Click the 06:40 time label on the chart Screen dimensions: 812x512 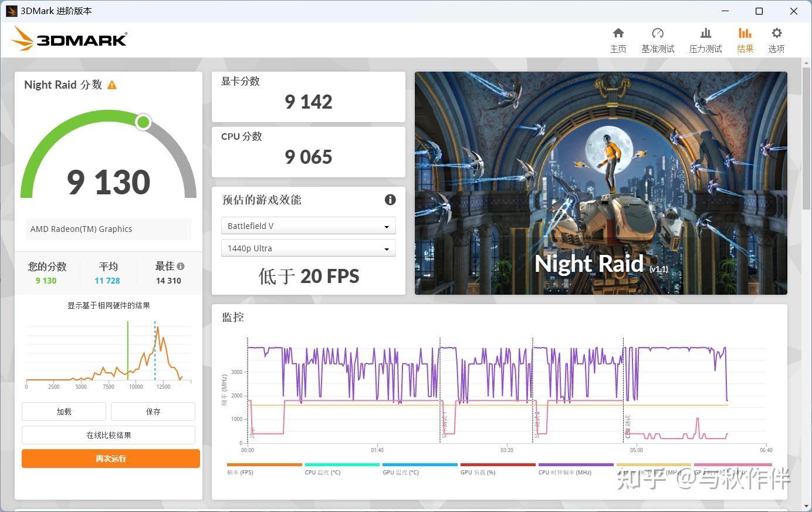(x=766, y=450)
